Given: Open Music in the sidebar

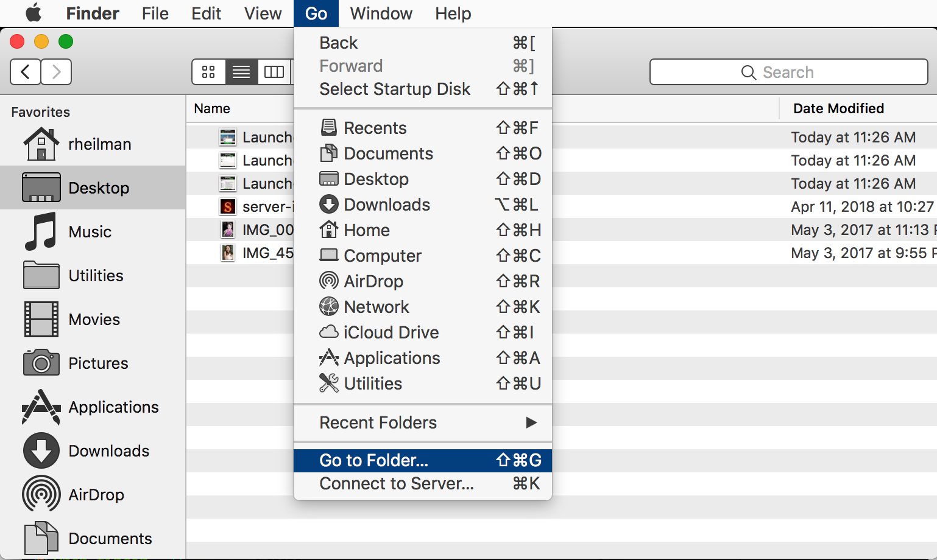Looking at the screenshot, I should tap(93, 231).
